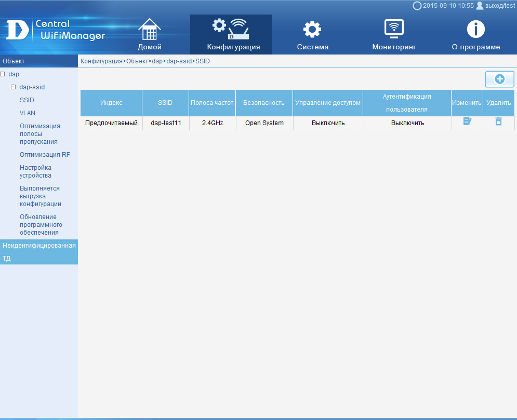This screenshot has width=517, height=420.
Task: Click the add SSID plus button
Action: pos(499,79)
